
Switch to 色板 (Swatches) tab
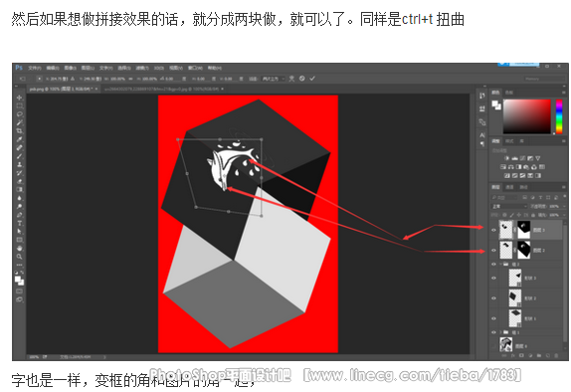508,93
